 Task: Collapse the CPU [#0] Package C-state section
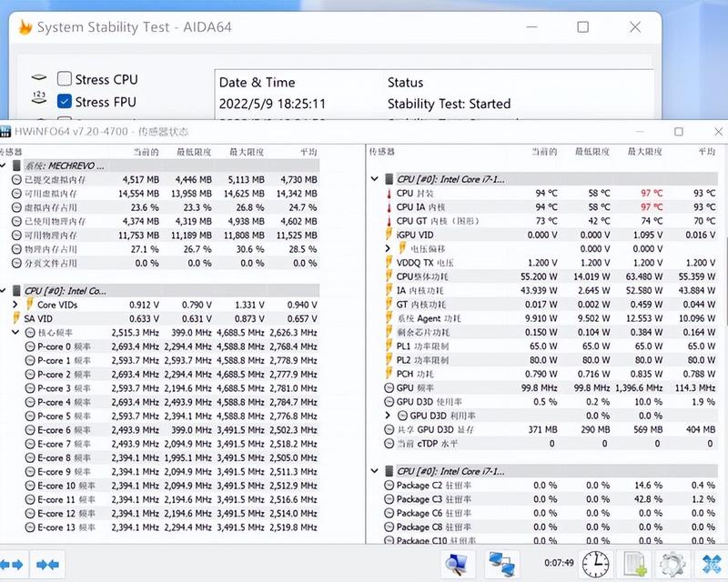pyautogui.click(x=375, y=472)
